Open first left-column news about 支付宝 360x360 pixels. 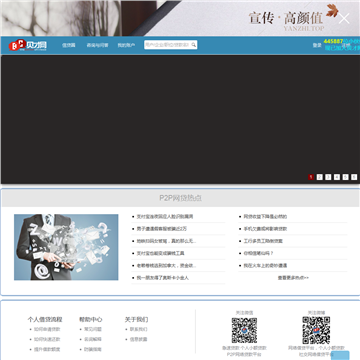click(x=165, y=217)
